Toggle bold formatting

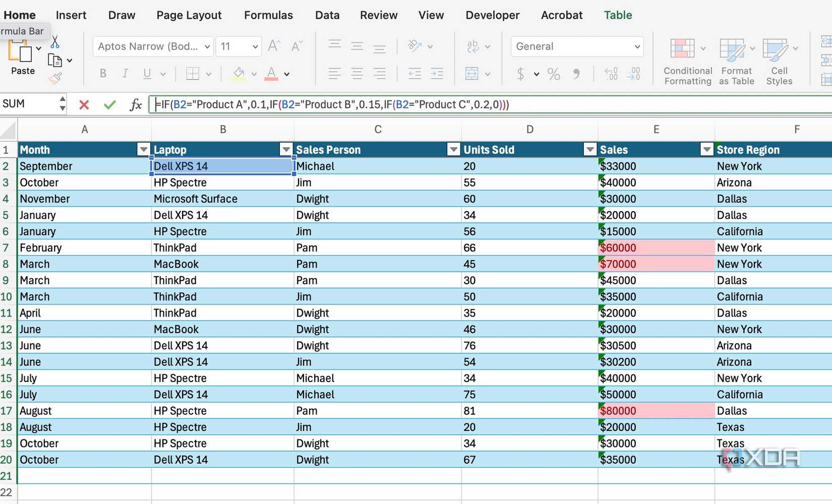pos(103,74)
